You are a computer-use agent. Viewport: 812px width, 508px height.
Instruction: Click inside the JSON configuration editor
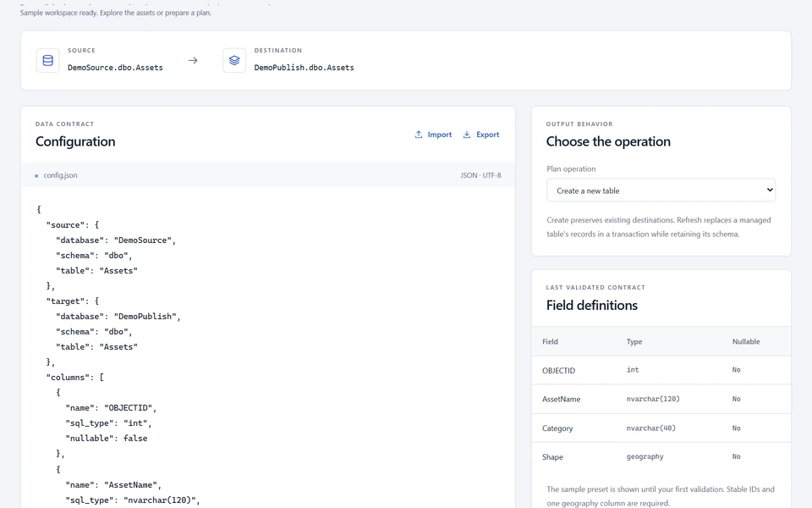point(268,347)
